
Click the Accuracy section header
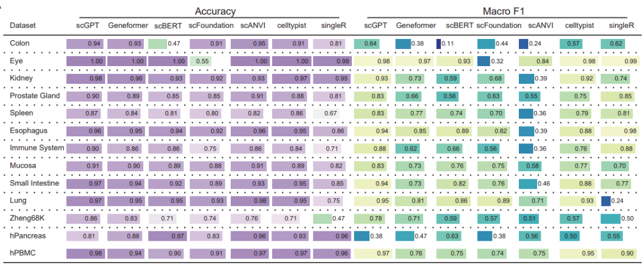[215, 11]
